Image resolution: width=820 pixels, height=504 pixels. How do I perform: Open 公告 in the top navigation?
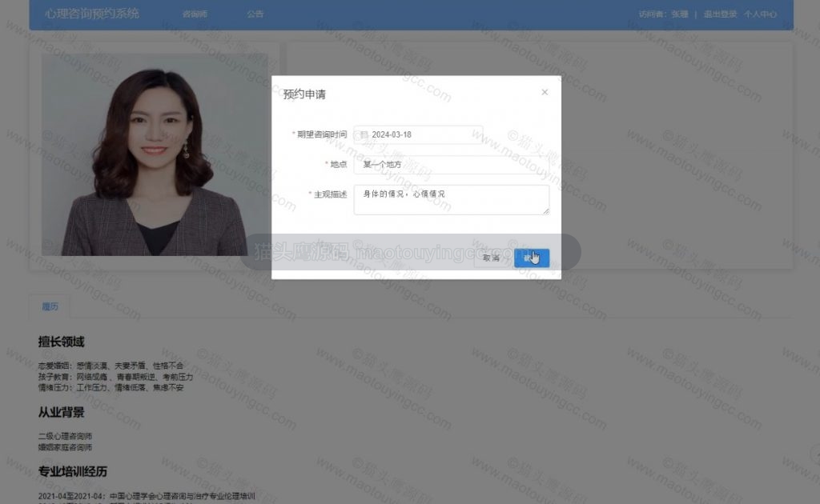255,14
